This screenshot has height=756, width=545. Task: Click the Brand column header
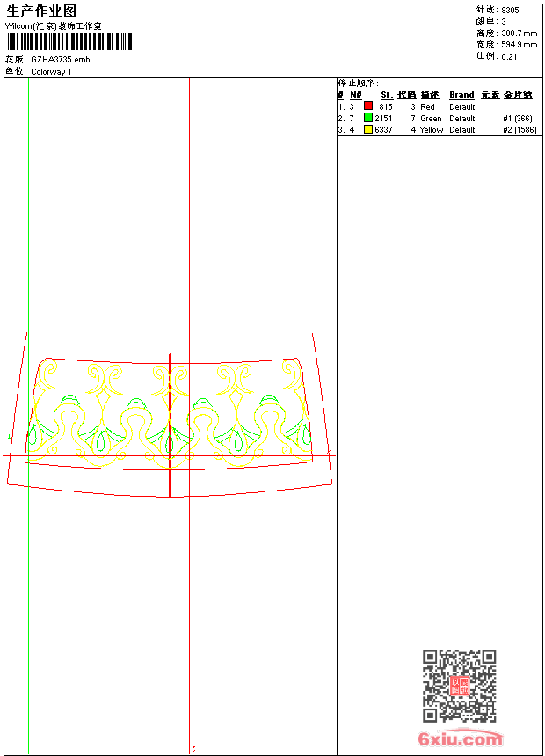coord(461,95)
